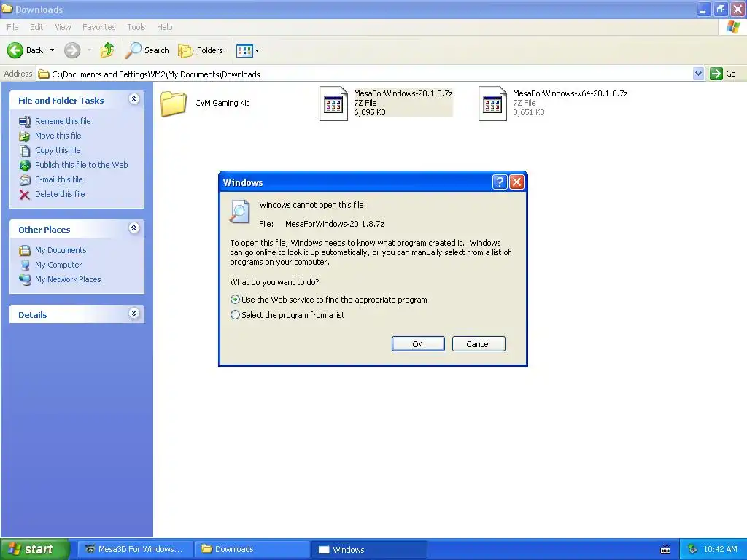Click the dialog's question mark help button
Screen dimensions: 747x560
(499, 182)
